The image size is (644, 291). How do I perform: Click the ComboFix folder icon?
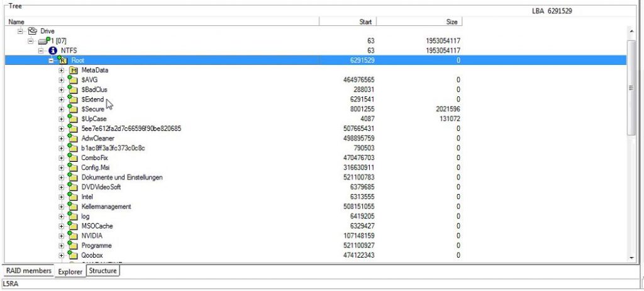(x=72, y=157)
